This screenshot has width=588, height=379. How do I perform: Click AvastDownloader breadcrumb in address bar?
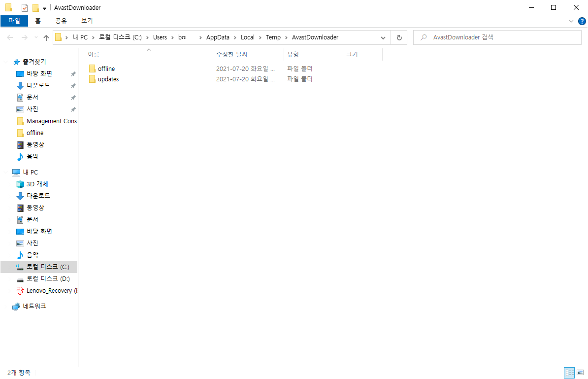click(315, 37)
